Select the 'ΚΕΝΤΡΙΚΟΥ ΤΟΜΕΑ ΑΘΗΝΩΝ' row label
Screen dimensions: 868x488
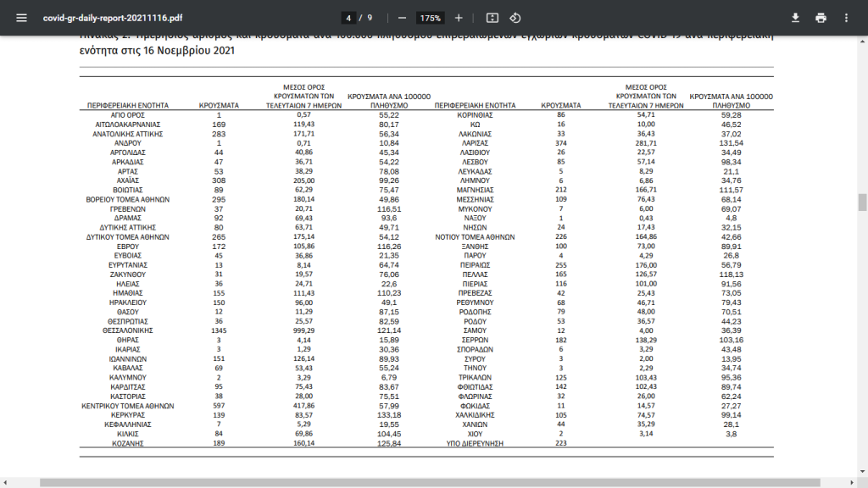click(128, 406)
